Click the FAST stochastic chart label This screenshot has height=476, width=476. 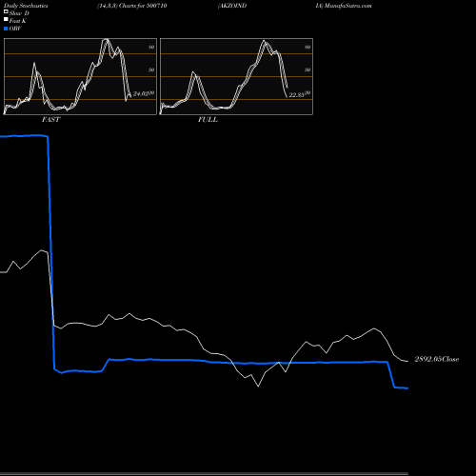(50, 120)
